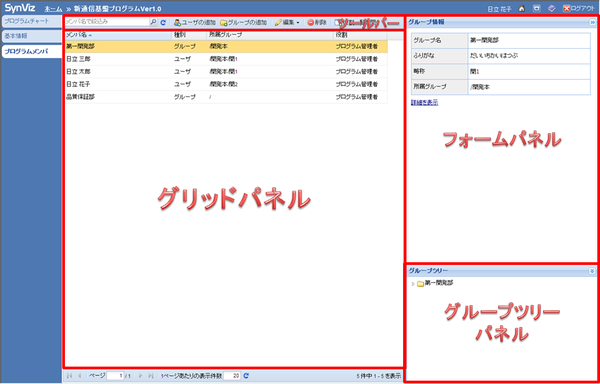Go to the first page in the pager
The image size is (600, 384).
tap(69, 376)
